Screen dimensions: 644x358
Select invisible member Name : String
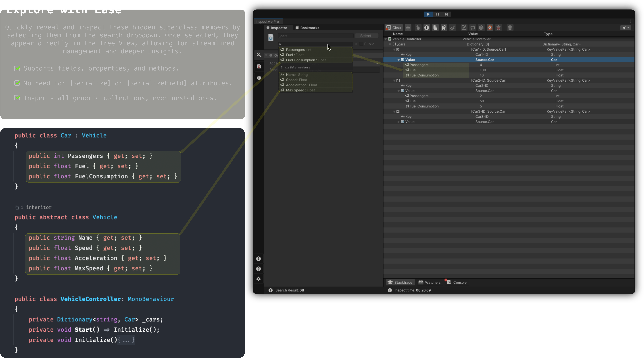point(316,75)
